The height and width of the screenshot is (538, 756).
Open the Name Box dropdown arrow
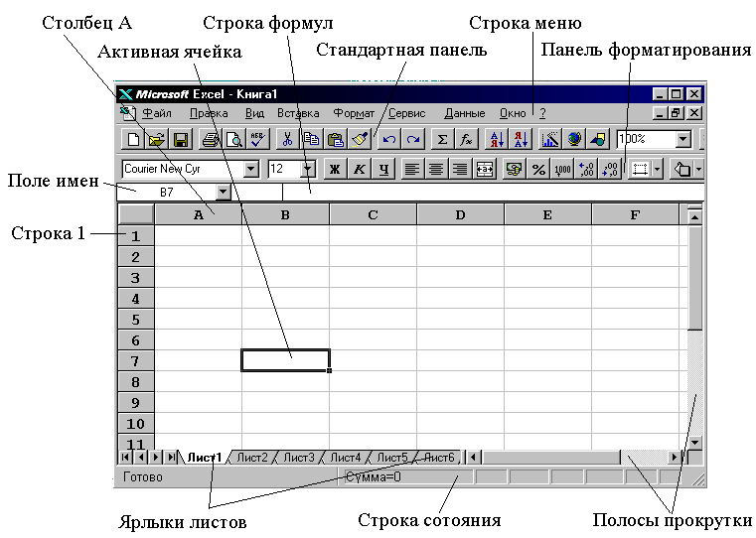tap(223, 193)
